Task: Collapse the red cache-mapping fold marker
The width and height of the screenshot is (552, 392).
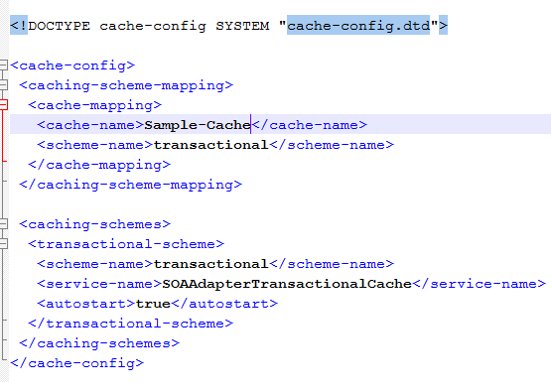Action: (3, 104)
